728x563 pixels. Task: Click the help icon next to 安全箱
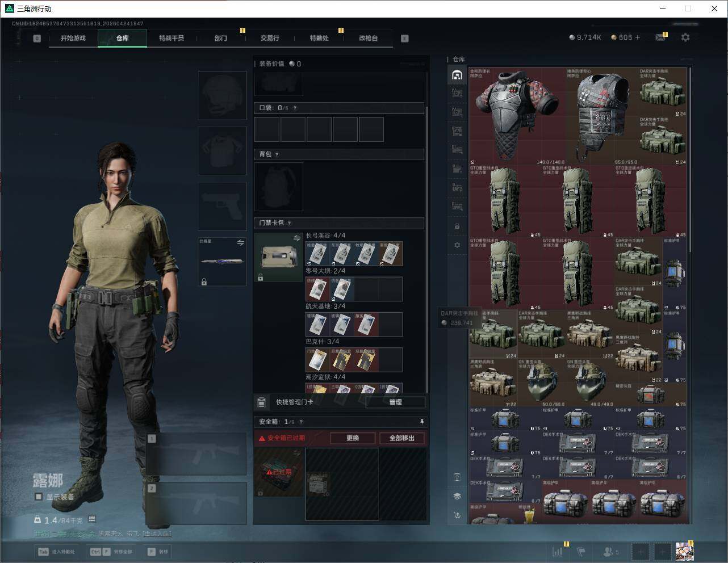click(x=301, y=422)
